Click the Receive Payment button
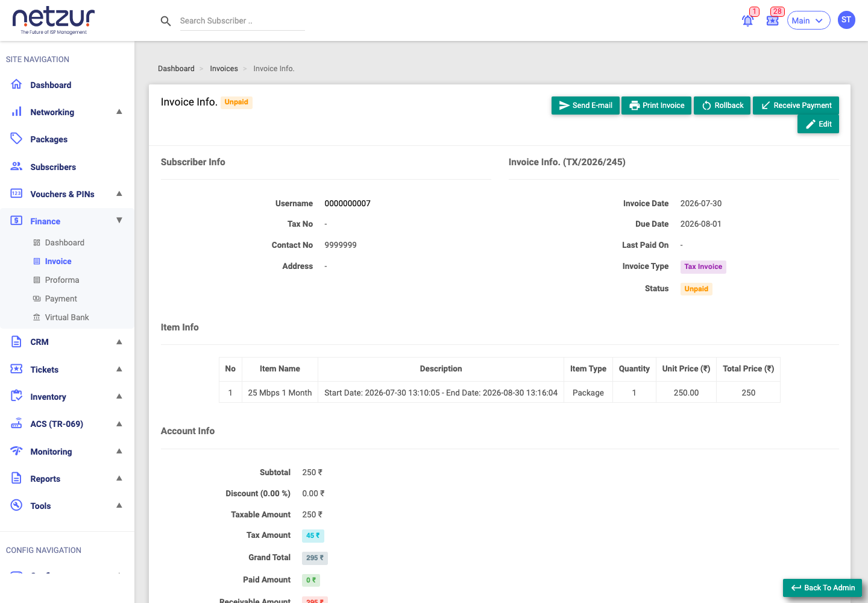This screenshot has width=868, height=603. pyautogui.click(x=796, y=106)
